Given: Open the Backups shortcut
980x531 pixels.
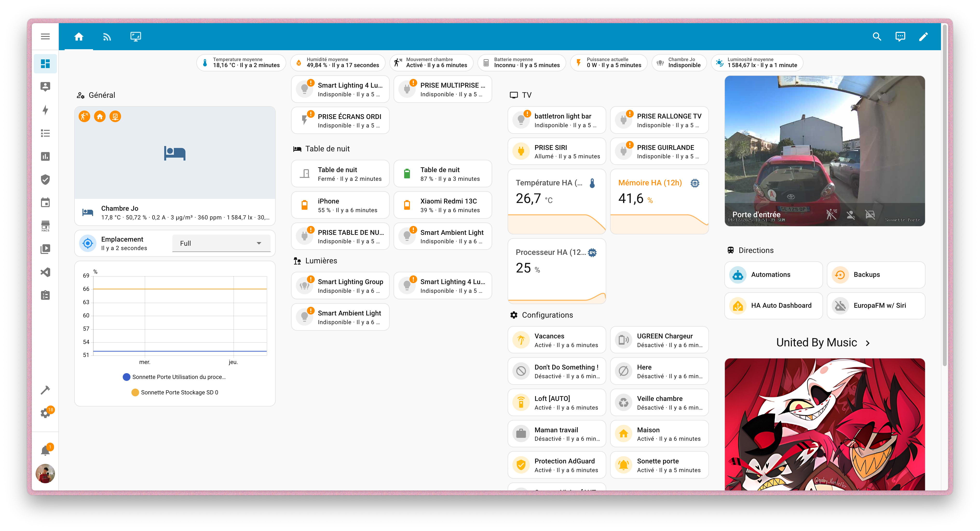Looking at the screenshot, I should (876, 275).
